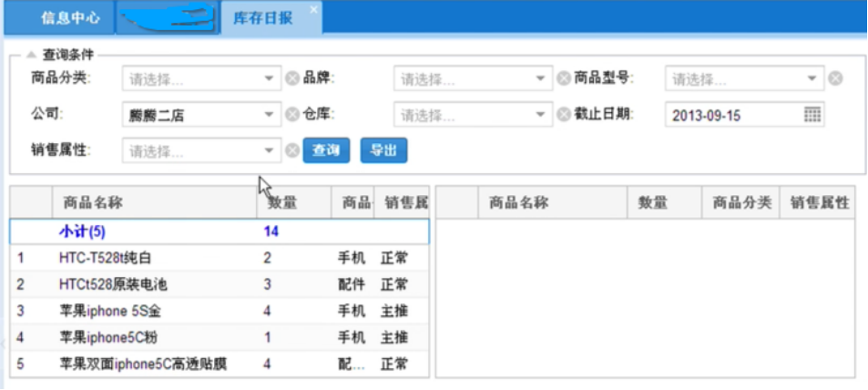This screenshot has height=390, width=868.
Task: Close the 库存日报 tab
Action: pos(314,10)
